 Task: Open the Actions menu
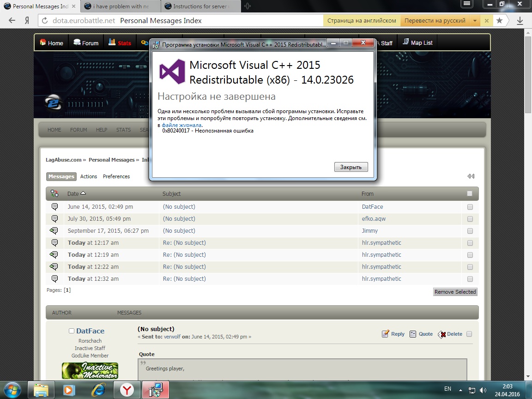89,176
